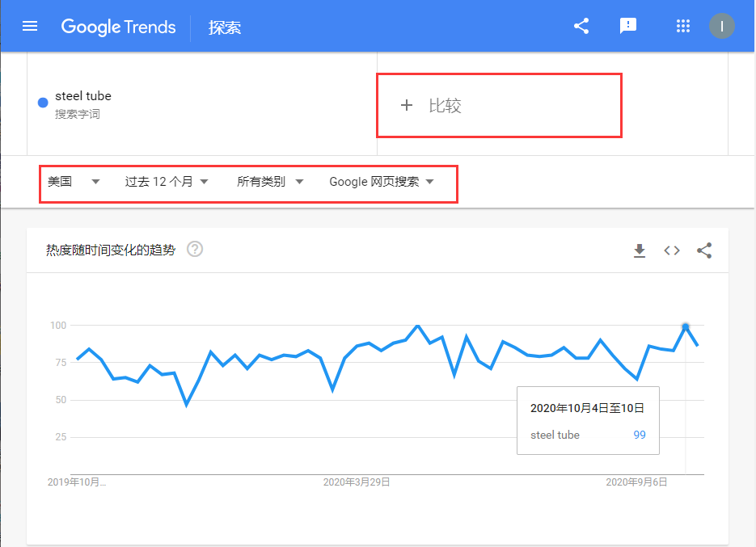The width and height of the screenshot is (756, 547).
Task: Open help for 热度随时间变化的趋势
Action: 195,249
